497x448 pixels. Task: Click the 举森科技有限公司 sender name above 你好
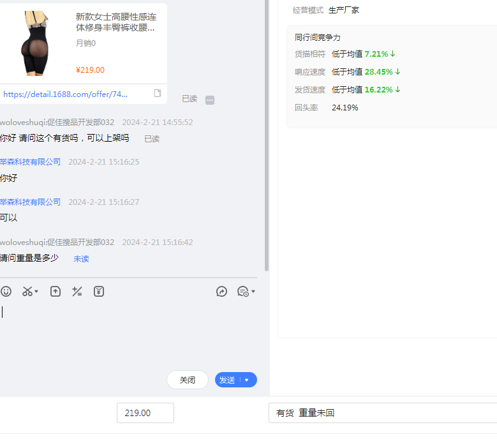click(x=31, y=162)
